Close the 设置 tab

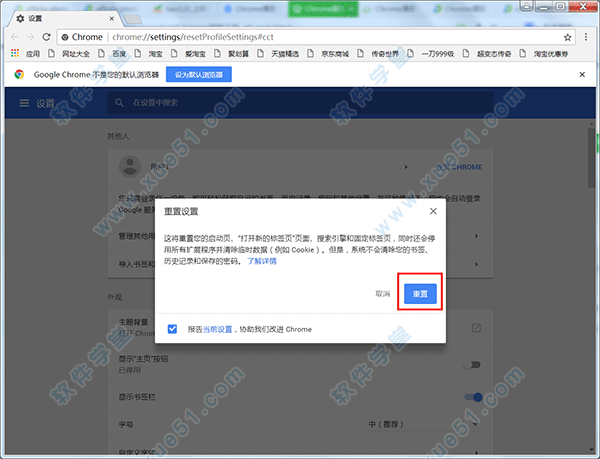click(x=112, y=18)
